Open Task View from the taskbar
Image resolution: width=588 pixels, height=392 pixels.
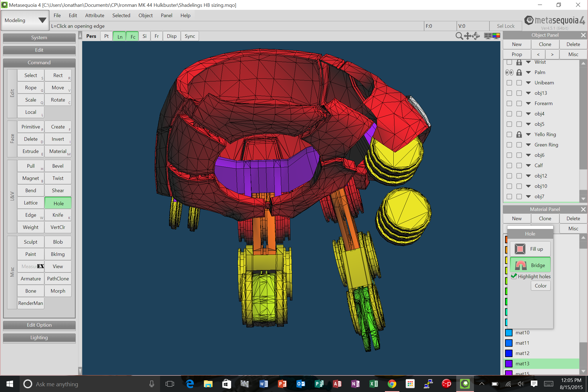pos(170,384)
